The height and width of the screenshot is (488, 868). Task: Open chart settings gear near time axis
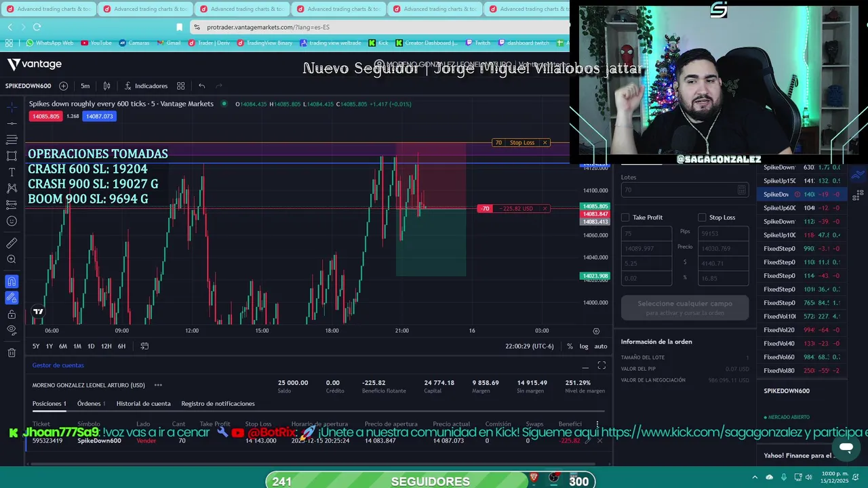(596, 331)
